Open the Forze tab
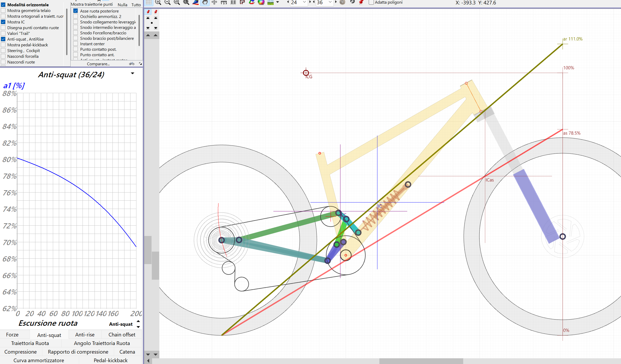This screenshot has width=621, height=364. (12, 335)
